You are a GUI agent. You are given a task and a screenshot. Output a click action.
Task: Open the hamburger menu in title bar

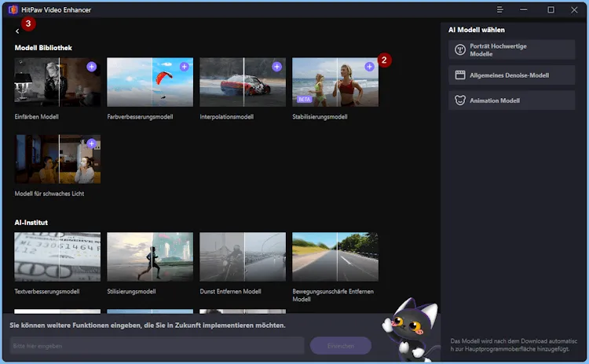click(x=500, y=9)
